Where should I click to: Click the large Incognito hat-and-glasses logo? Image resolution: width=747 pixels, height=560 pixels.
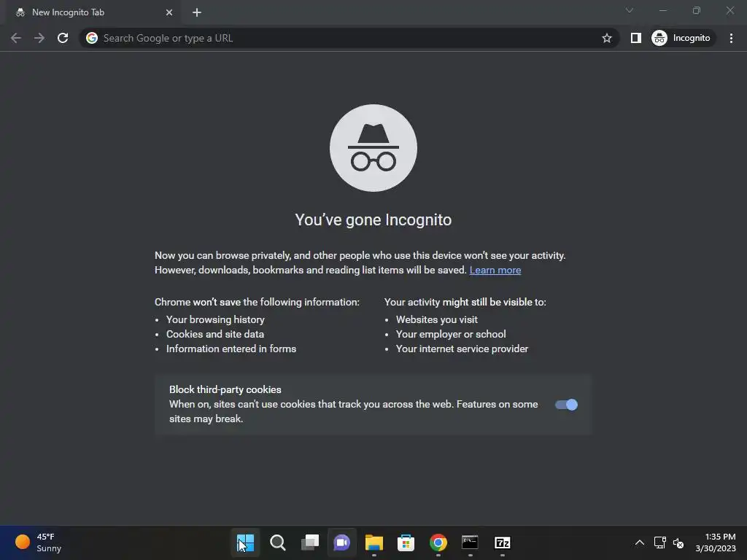coord(373,148)
